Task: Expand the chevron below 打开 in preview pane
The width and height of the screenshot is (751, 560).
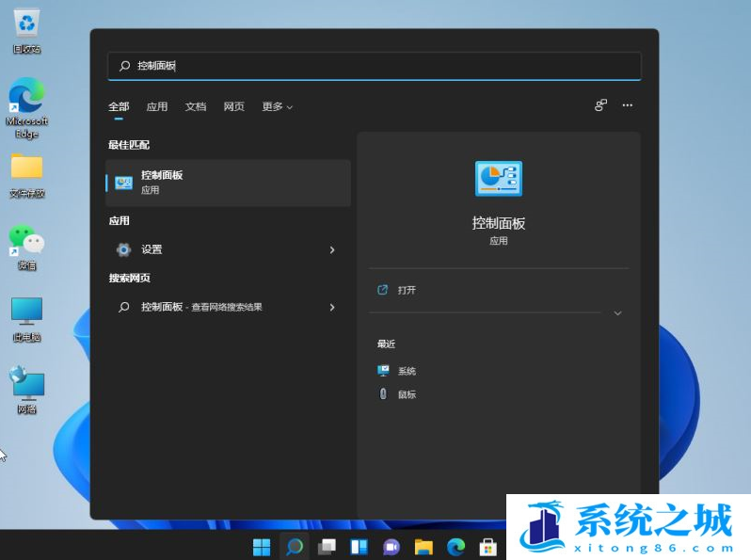Action: coord(617,312)
